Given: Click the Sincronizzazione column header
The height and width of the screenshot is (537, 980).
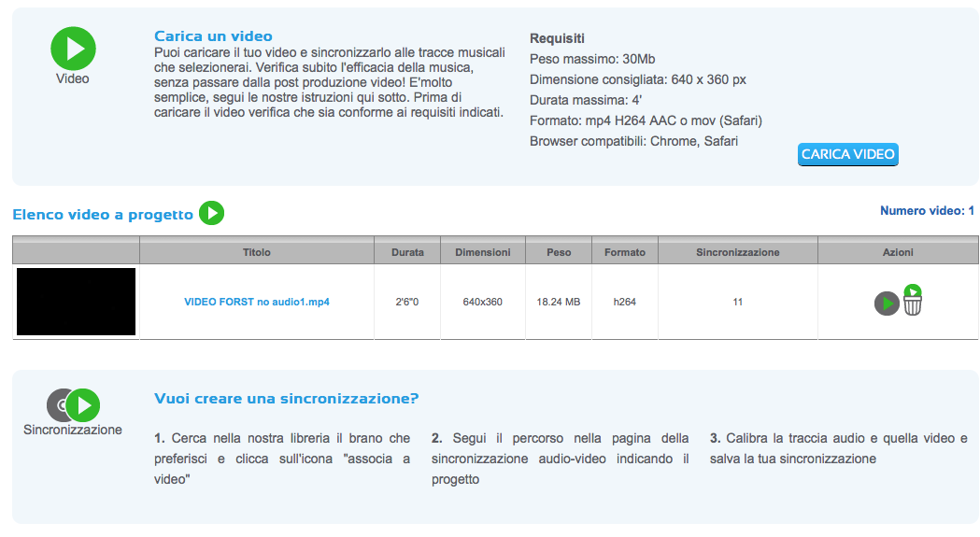Looking at the screenshot, I should pyautogui.click(x=738, y=252).
